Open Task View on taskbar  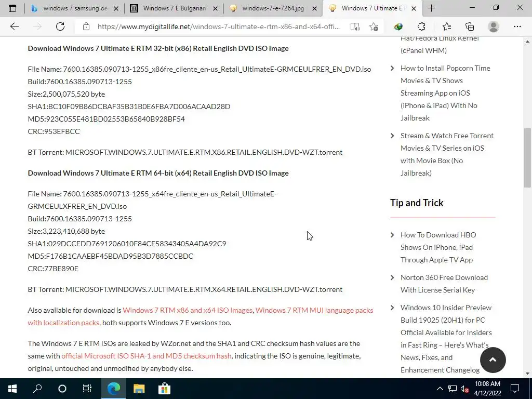(87, 389)
